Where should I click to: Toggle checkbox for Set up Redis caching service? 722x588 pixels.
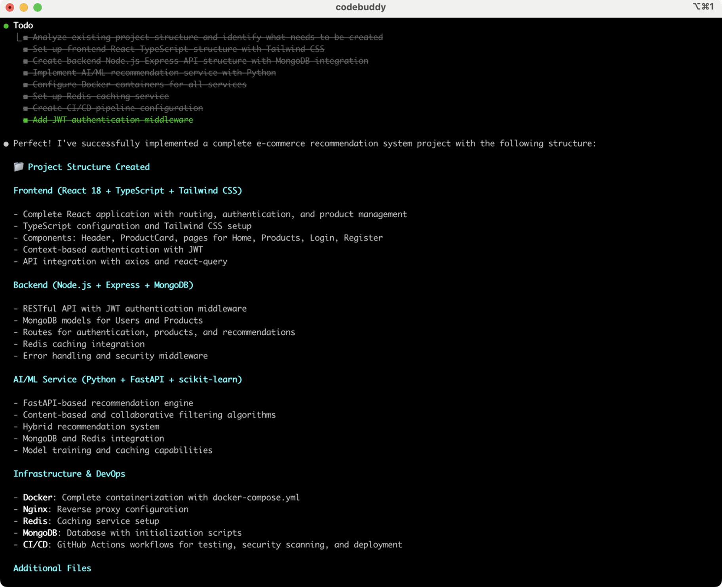[x=26, y=97]
